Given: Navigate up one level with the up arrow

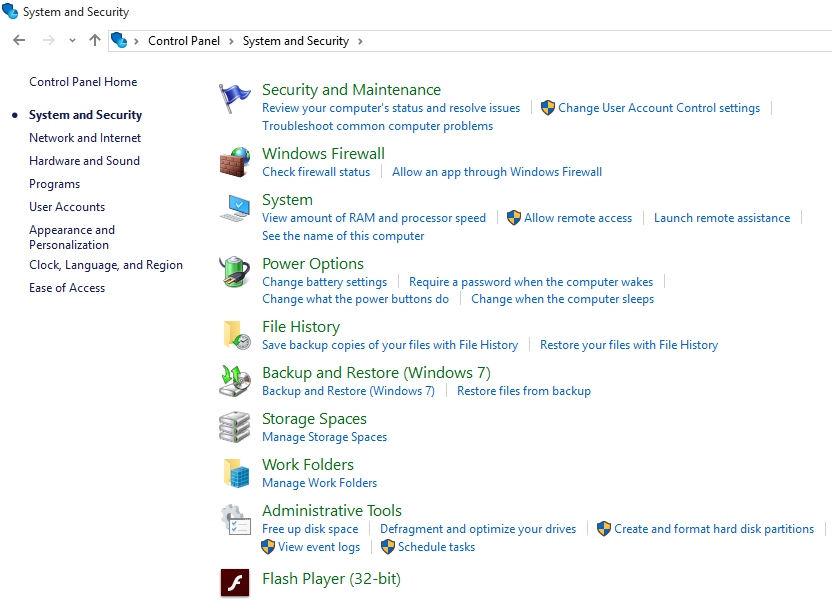Looking at the screenshot, I should (x=95, y=40).
